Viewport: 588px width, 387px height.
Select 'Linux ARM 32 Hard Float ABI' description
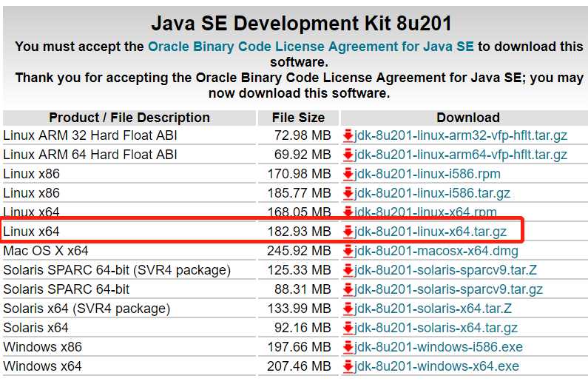pos(90,135)
